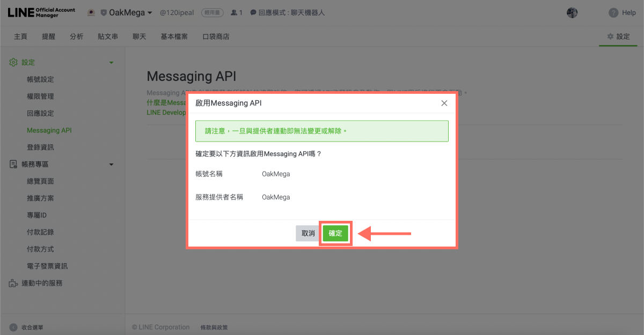This screenshot has width=644, height=335.
Task: Select 登錄資訊 in the sidebar
Action: pyautogui.click(x=40, y=147)
